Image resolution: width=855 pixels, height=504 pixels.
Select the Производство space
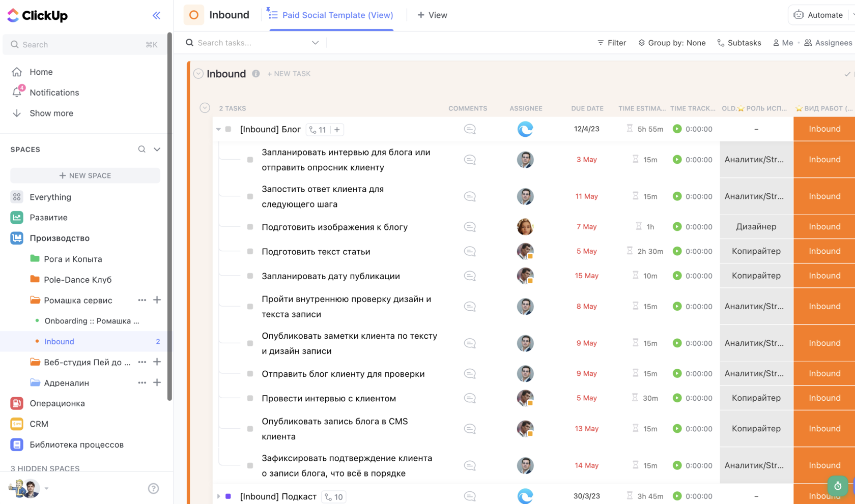click(59, 238)
